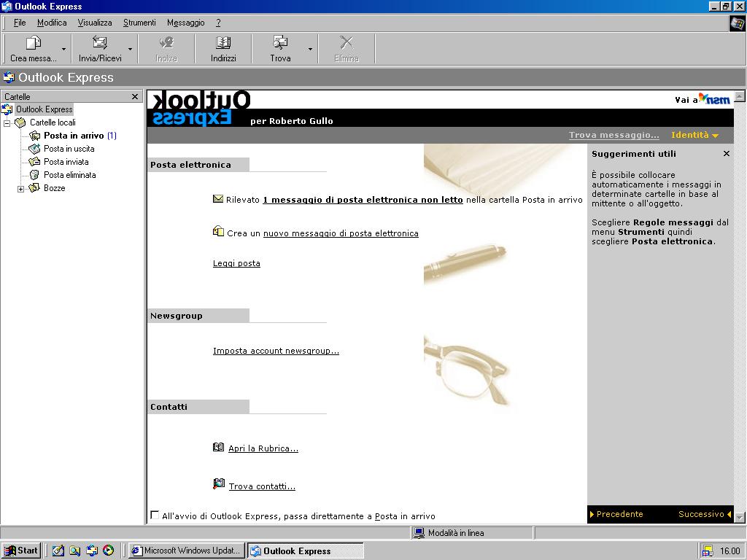The height and width of the screenshot is (560, 747).
Task: Open the Trova dropdown arrow
Action: (310, 49)
